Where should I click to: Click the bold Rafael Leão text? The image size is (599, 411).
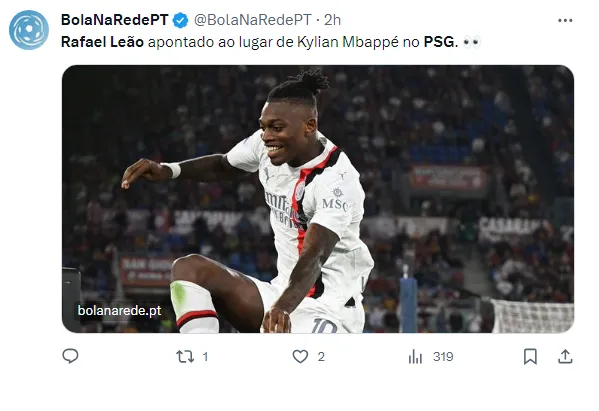tap(102, 42)
